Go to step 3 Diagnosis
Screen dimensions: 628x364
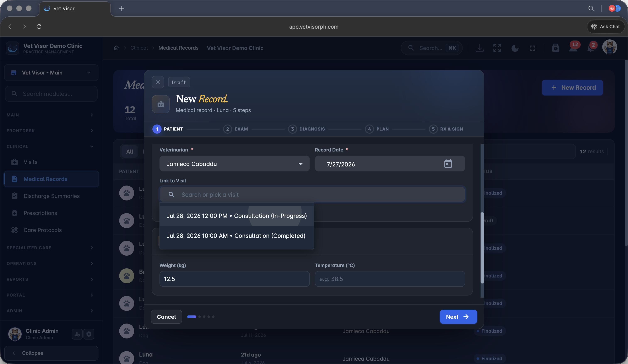[307, 129]
